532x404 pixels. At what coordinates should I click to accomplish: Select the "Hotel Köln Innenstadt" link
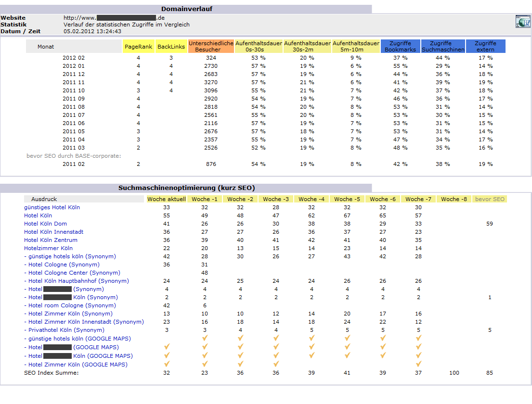(x=54, y=232)
